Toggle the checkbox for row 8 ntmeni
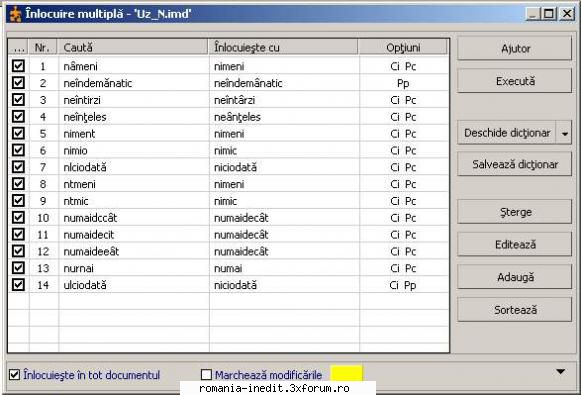 18,184
